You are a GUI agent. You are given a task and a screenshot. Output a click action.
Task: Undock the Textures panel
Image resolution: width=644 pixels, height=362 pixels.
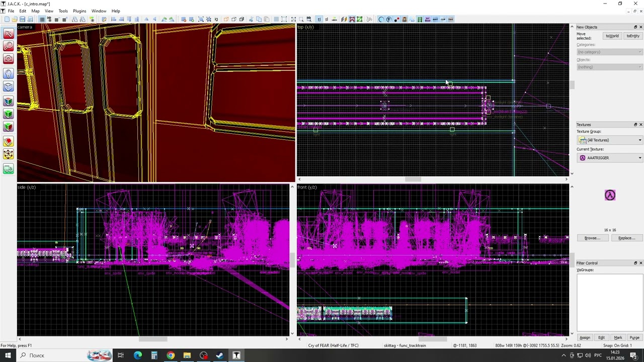(635, 125)
